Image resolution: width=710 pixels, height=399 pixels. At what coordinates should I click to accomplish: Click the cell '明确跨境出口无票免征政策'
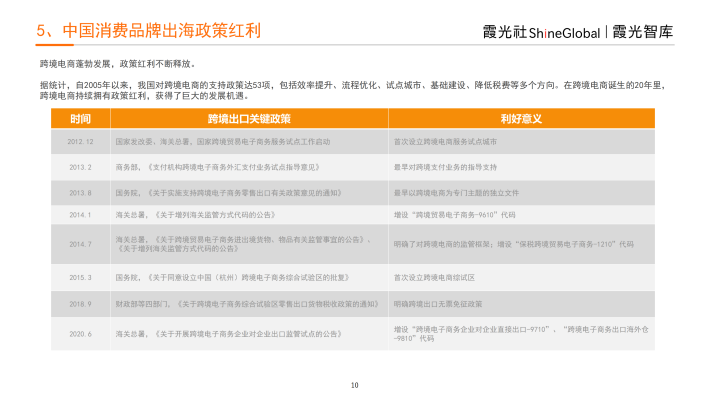521,304
